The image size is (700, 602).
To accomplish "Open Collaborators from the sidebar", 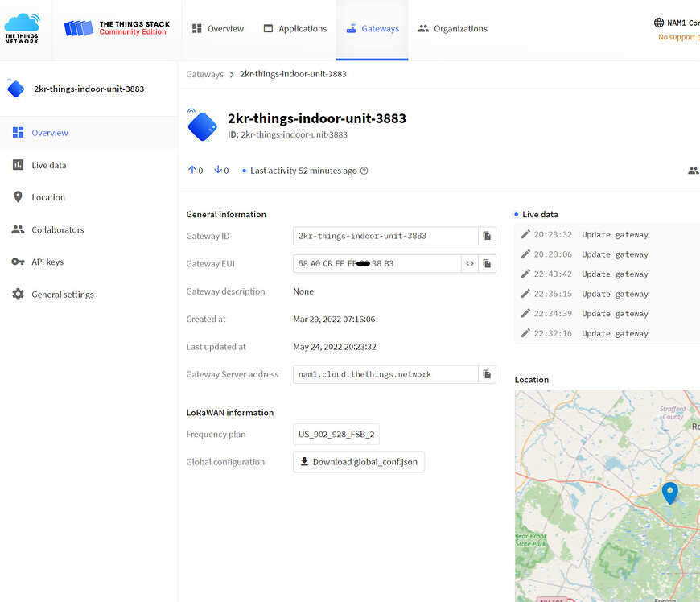I will point(60,229).
